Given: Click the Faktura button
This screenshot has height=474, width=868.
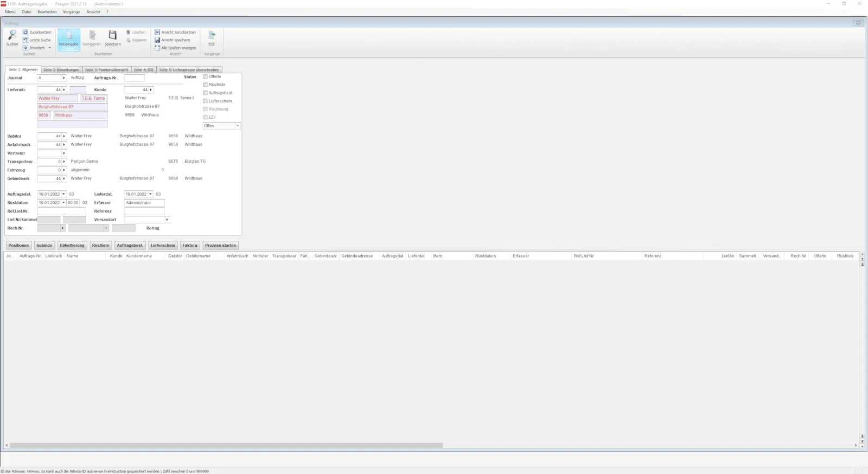Looking at the screenshot, I should click(190, 245).
